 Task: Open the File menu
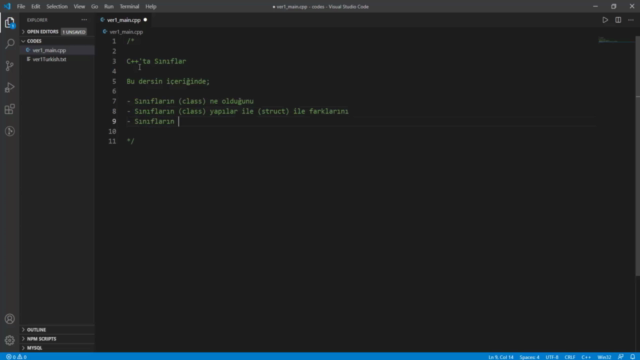tap(21, 7)
